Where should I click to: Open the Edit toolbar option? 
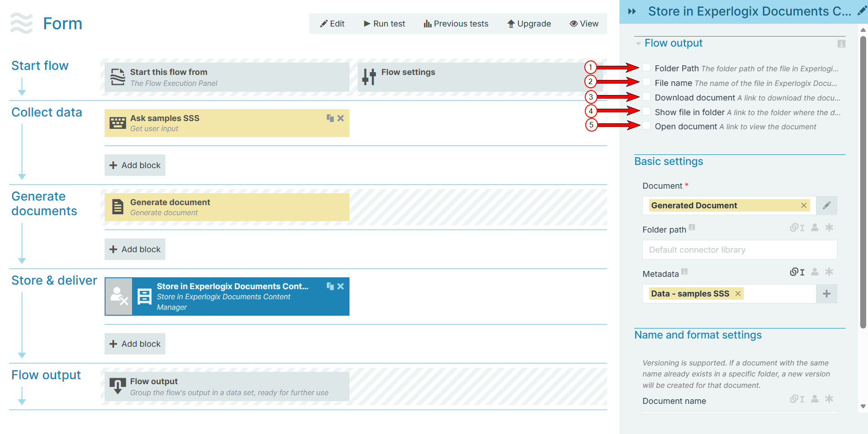click(332, 24)
